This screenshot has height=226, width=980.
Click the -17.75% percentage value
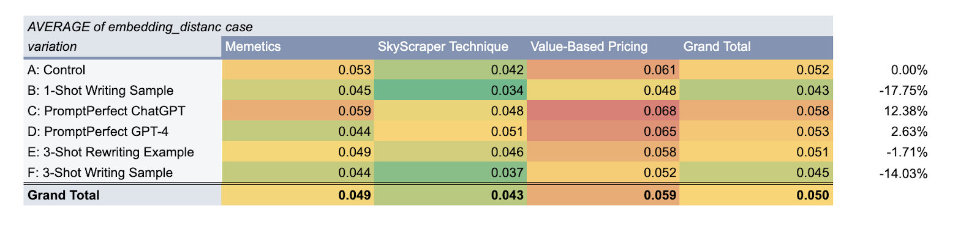pos(903,91)
